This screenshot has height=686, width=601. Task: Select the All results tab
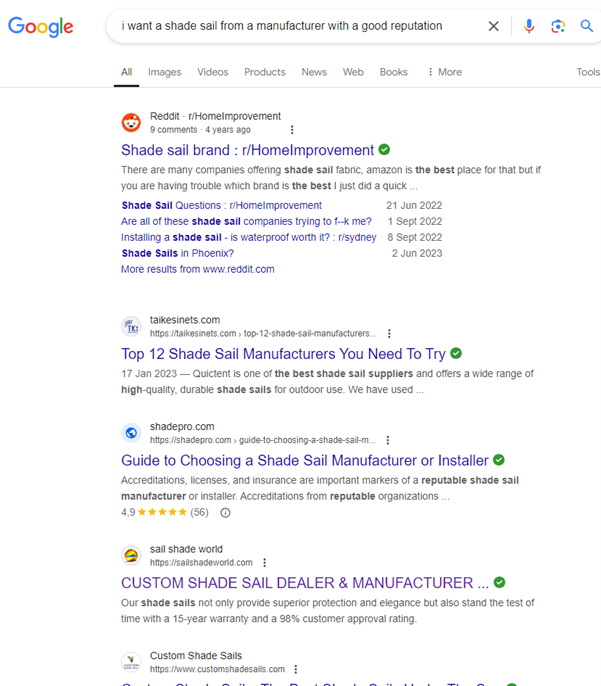coord(126,72)
